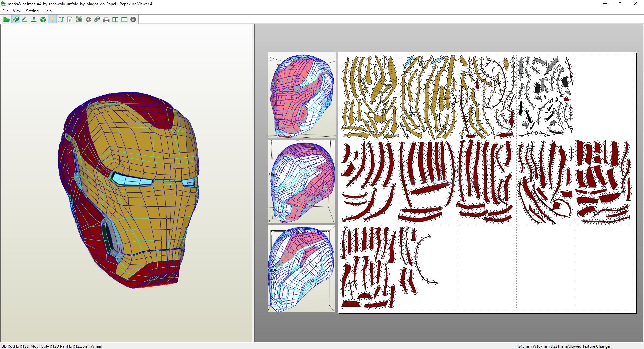This screenshot has height=349, width=644.
Task: Click the middle helmet wireframe thumbnail
Action: [x=302, y=182]
